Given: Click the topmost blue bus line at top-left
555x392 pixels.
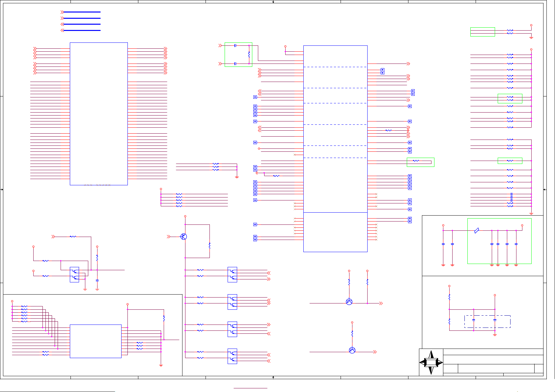Looking at the screenshot, I should coord(82,12).
